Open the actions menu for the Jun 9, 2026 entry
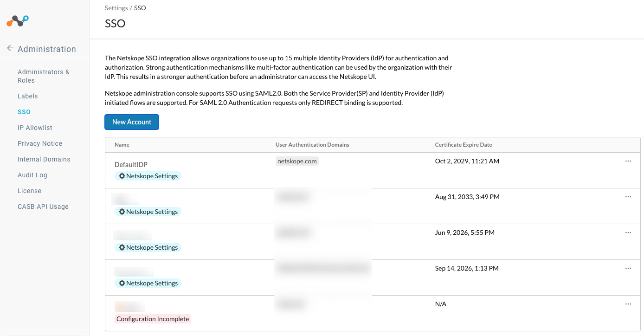The height and width of the screenshot is (336, 644). (628, 233)
